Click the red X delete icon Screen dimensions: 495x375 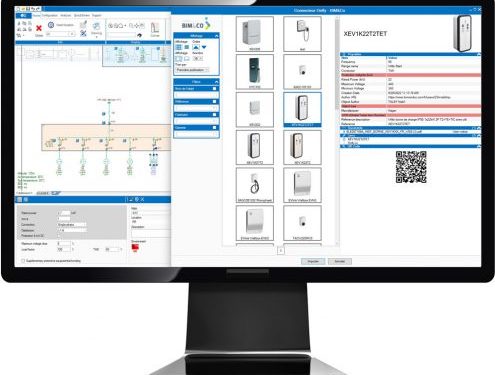(39, 28)
